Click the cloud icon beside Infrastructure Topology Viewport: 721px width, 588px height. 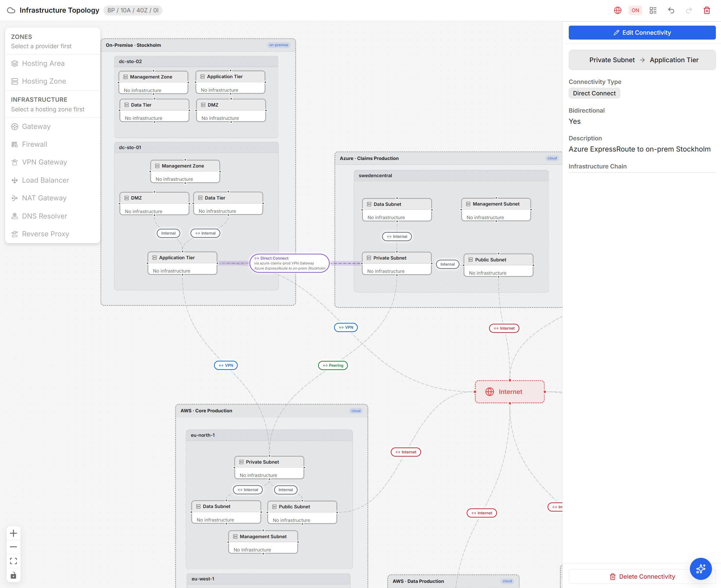tap(11, 10)
